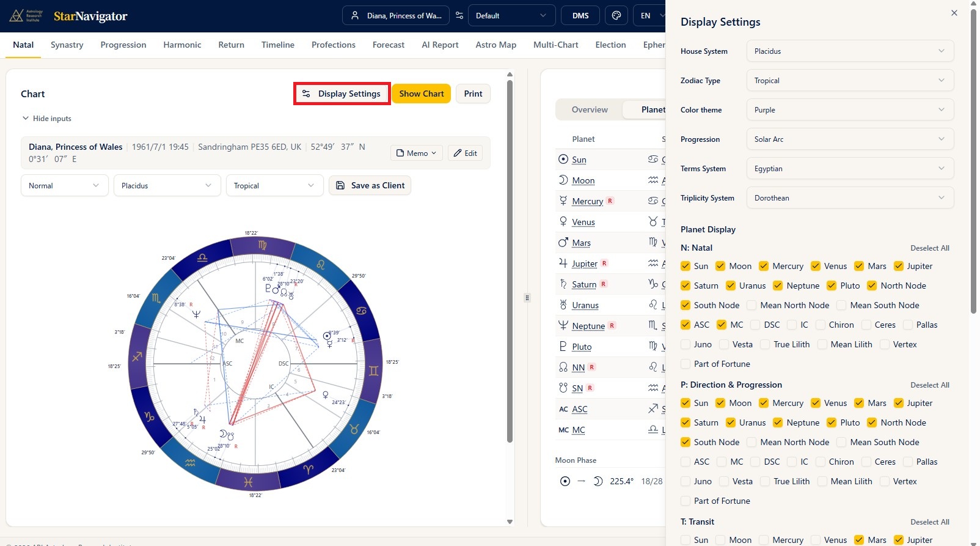This screenshot has width=980, height=546.
Task: Click the Venus glyph in planet table
Action: click(563, 222)
